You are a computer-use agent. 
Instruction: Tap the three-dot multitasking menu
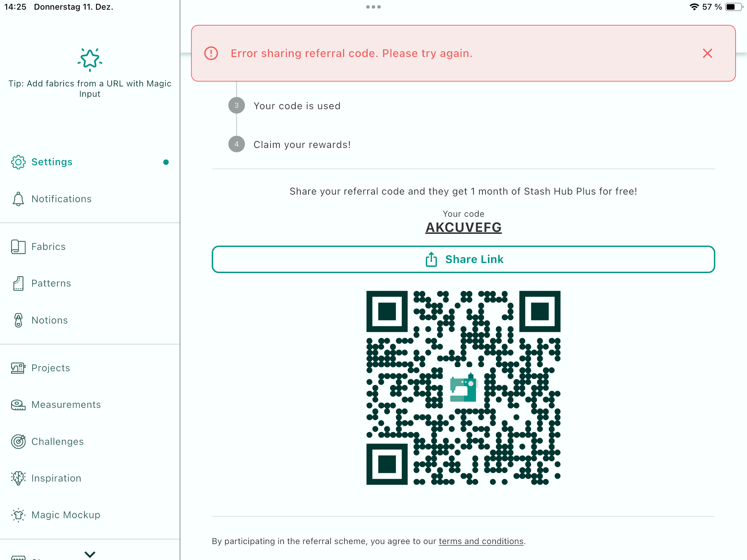373,7
